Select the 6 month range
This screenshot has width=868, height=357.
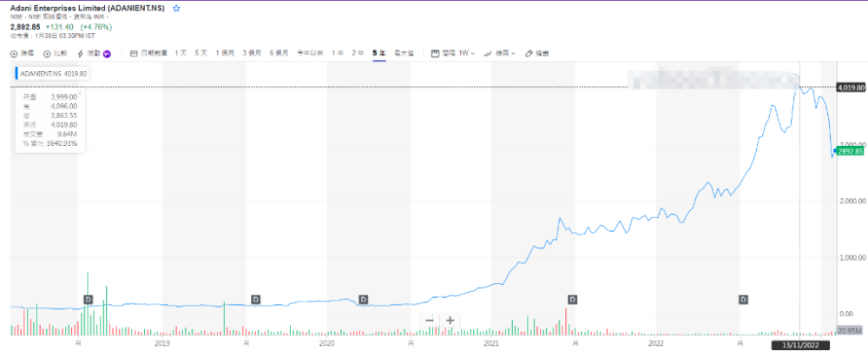pyautogui.click(x=279, y=53)
